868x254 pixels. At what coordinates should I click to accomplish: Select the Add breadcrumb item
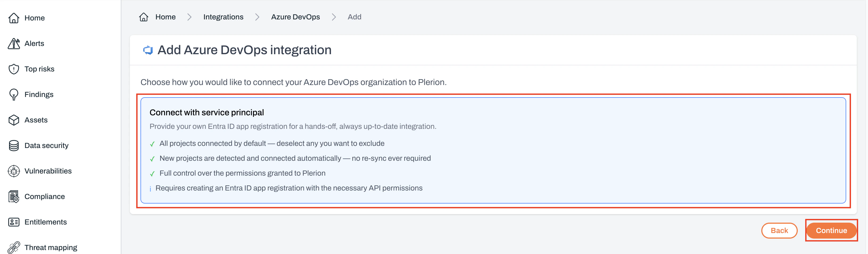pyautogui.click(x=354, y=16)
